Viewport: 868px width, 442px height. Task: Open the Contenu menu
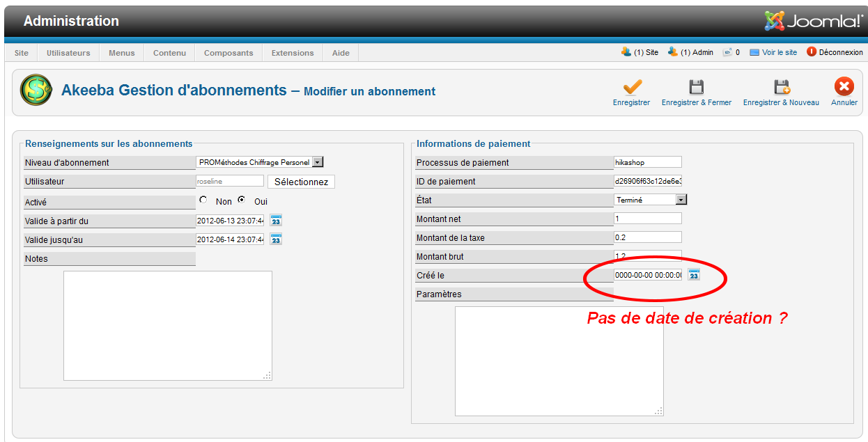(170, 53)
